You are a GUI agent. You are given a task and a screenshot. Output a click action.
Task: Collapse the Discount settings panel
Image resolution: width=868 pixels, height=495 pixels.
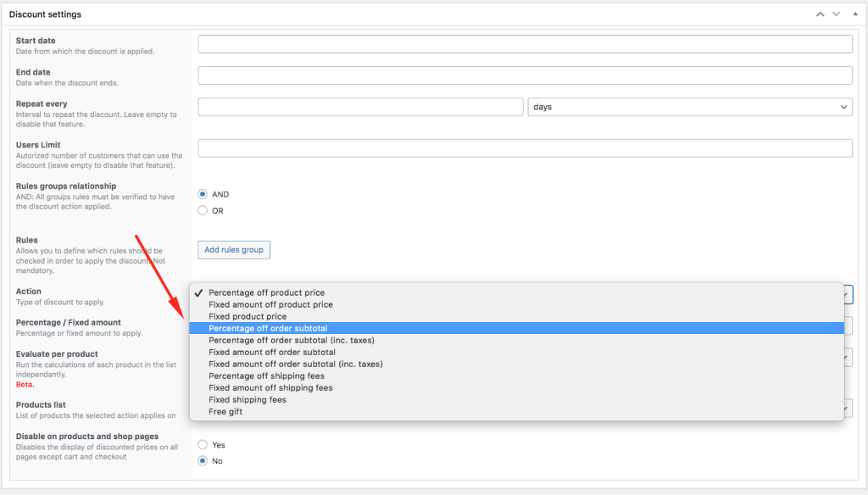click(x=853, y=14)
